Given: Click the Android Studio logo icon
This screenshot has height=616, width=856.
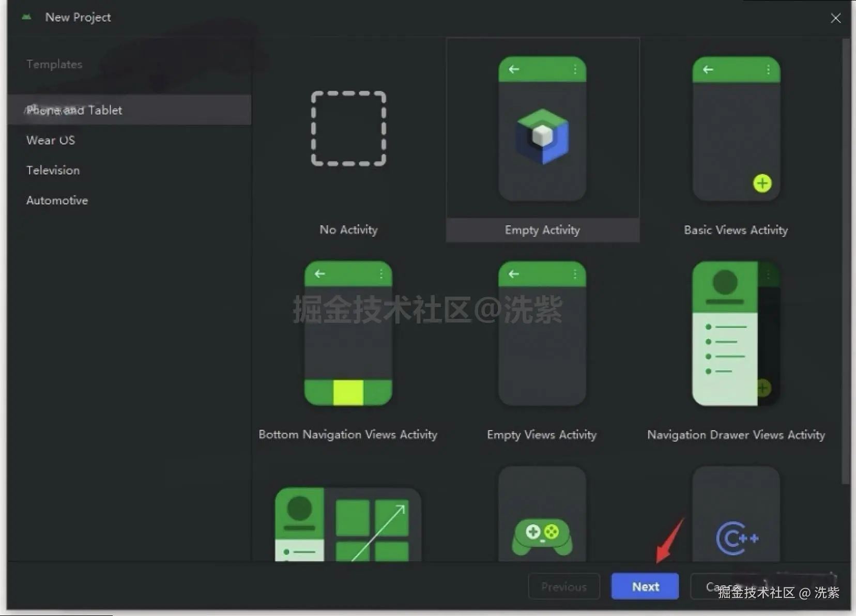Looking at the screenshot, I should (26, 17).
